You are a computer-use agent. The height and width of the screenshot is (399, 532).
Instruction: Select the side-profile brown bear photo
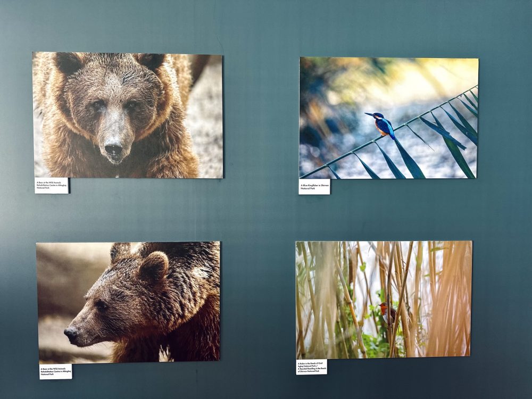click(128, 302)
